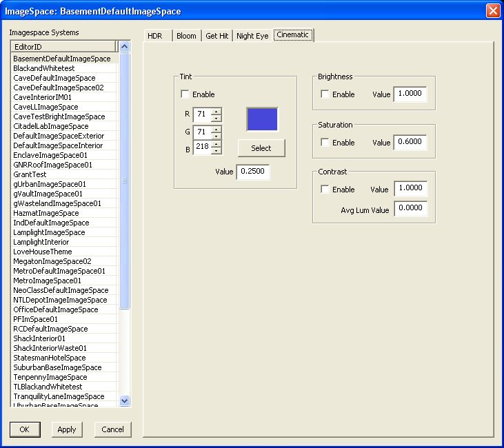The image size is (504, 448).
Task: Select CaveTestBrightImageSpace entry
Action: click(x=63, y=116)
